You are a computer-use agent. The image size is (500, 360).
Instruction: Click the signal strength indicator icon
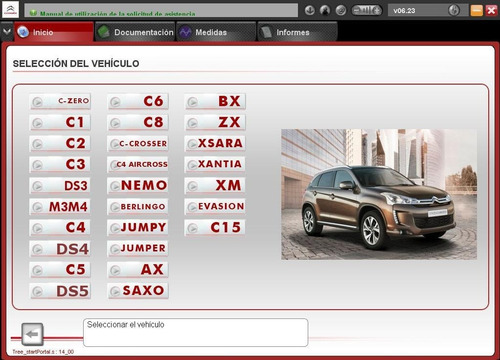tap(367, 10)
